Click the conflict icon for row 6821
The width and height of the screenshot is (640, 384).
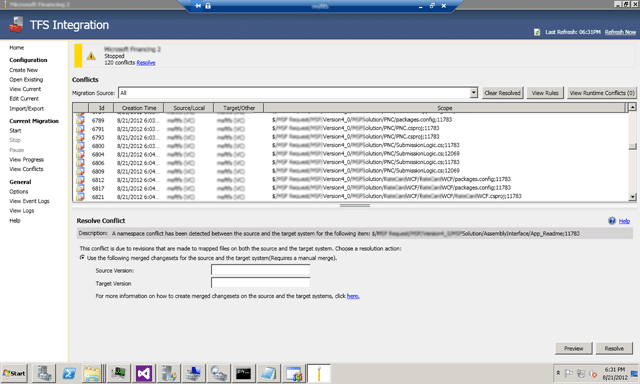click(80, 197)
